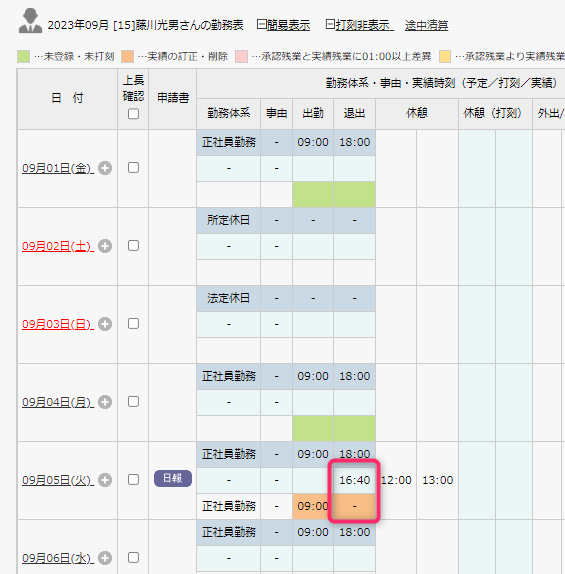Click the 日 付 column header
The image size is (565, 574).
pos(67,98)
